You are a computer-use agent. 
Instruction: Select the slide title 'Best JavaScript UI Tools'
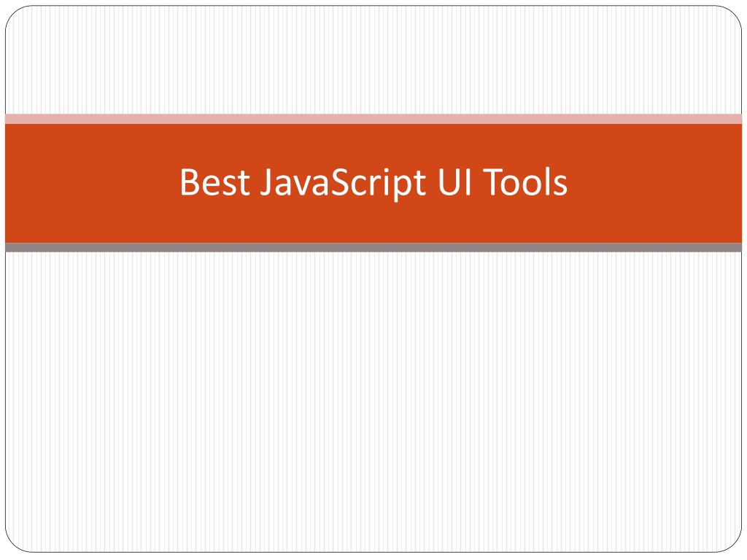pyautogui.click(x=373, y=183)
